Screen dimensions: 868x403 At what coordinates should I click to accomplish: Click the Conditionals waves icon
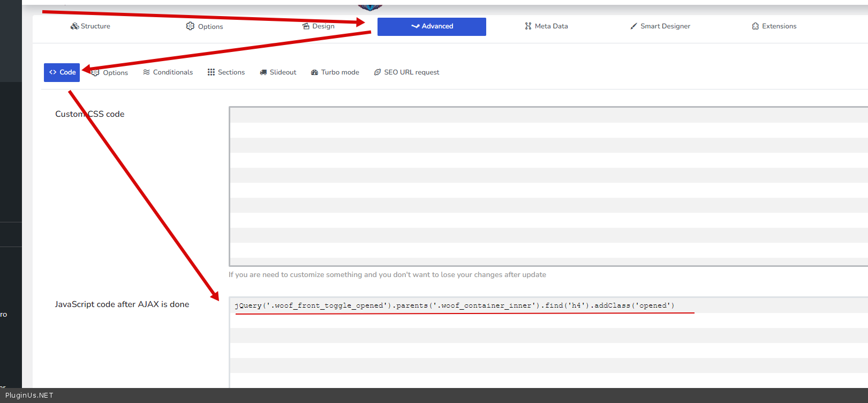coord(146,72)
